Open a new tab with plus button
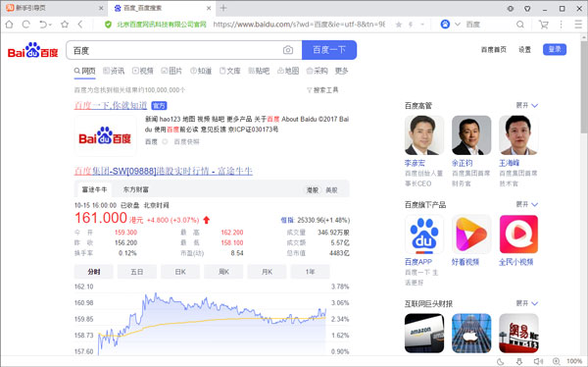 223,8
